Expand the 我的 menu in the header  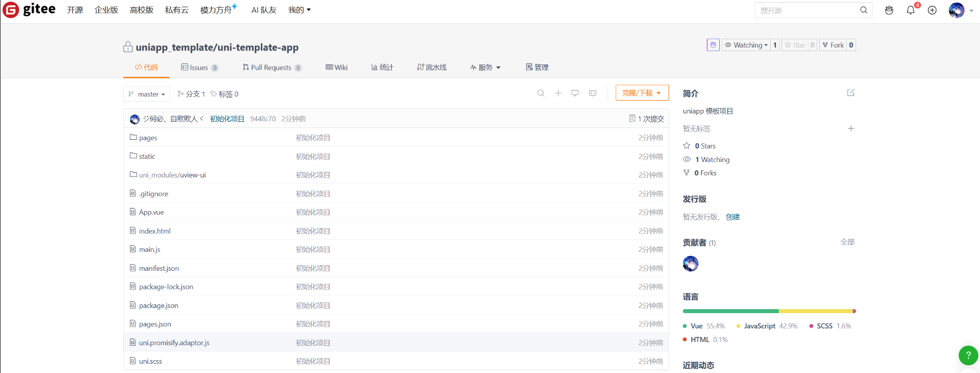tap(300, 10)
